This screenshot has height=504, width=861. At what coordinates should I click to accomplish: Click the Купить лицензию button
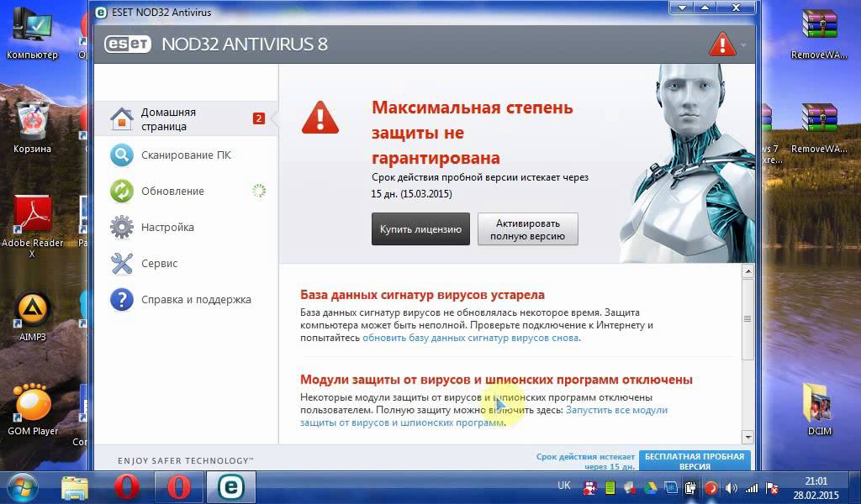tap(420, 229)
